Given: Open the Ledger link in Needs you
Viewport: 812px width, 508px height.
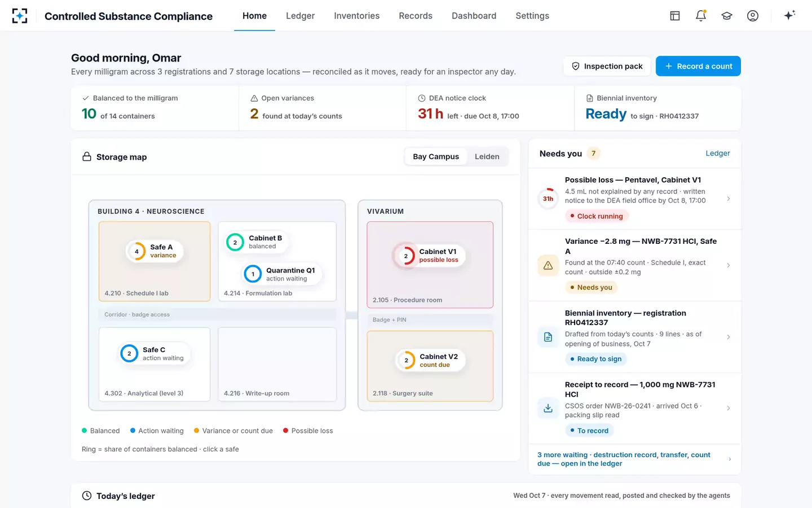Looking at the screenshot, I should pos(718,153).
